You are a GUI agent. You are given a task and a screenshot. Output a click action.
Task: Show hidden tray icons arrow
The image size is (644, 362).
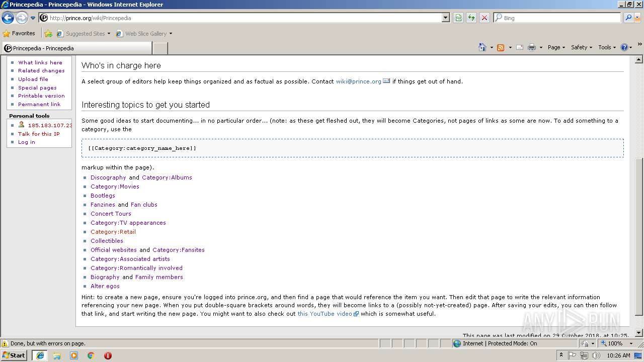[561, 355]
